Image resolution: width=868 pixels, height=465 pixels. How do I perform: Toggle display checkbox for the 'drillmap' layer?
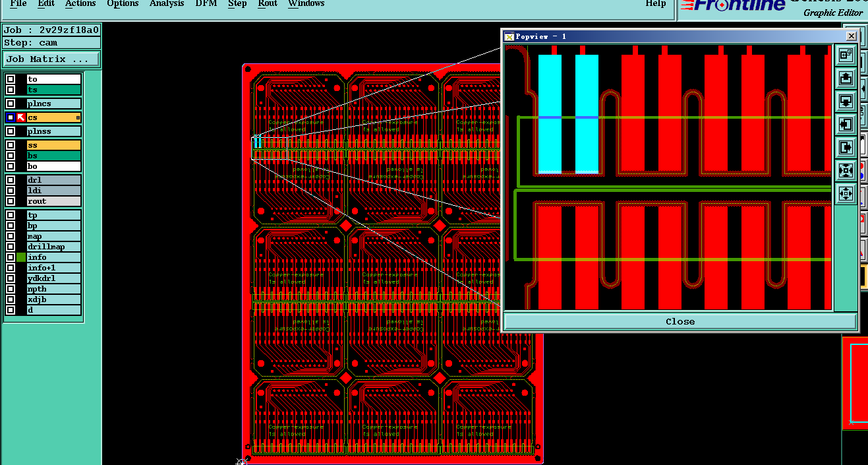pyautogui.click(x=11, y=247)
